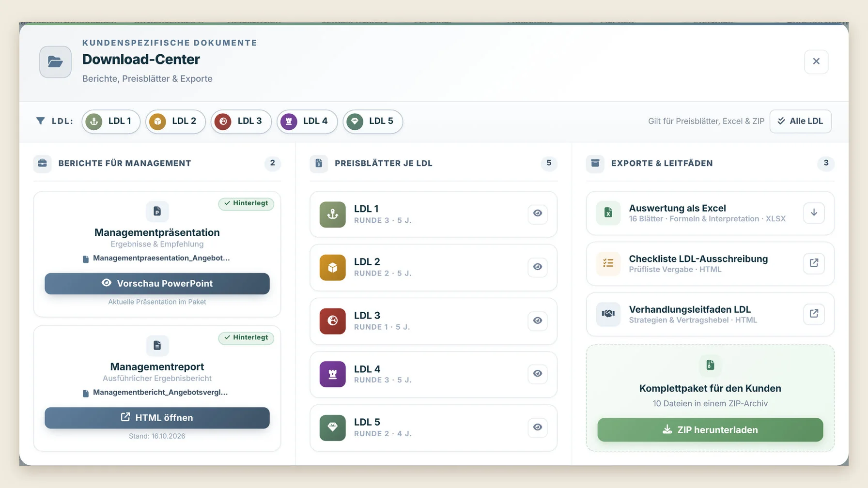Preview LDL 4 price sheet with eye icon
Viewport: 868px width, 488px height.
[538, 373]
